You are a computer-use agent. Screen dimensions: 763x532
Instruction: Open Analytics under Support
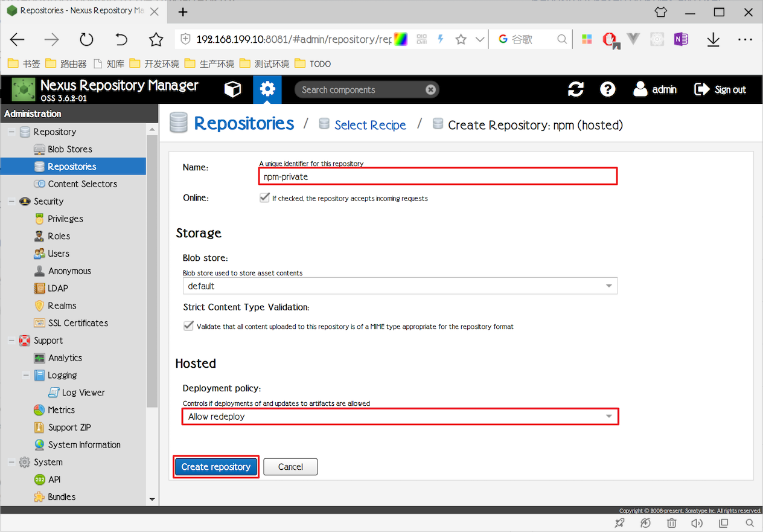65,358
